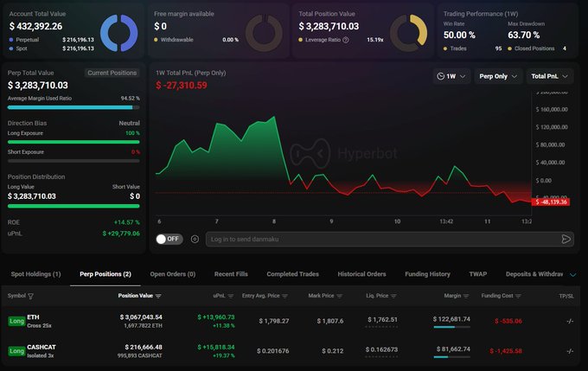
Task: Click the Current Positions button
Action: (x=112, y=73)
